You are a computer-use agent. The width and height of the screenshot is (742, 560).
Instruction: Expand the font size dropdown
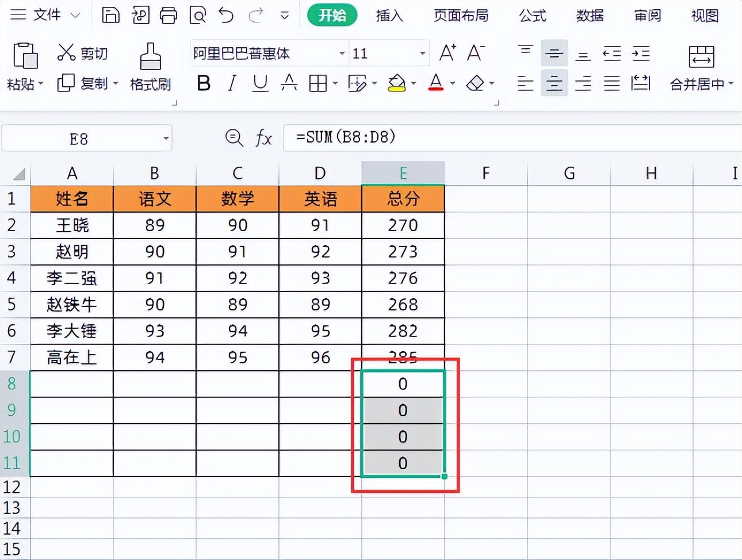423,53
